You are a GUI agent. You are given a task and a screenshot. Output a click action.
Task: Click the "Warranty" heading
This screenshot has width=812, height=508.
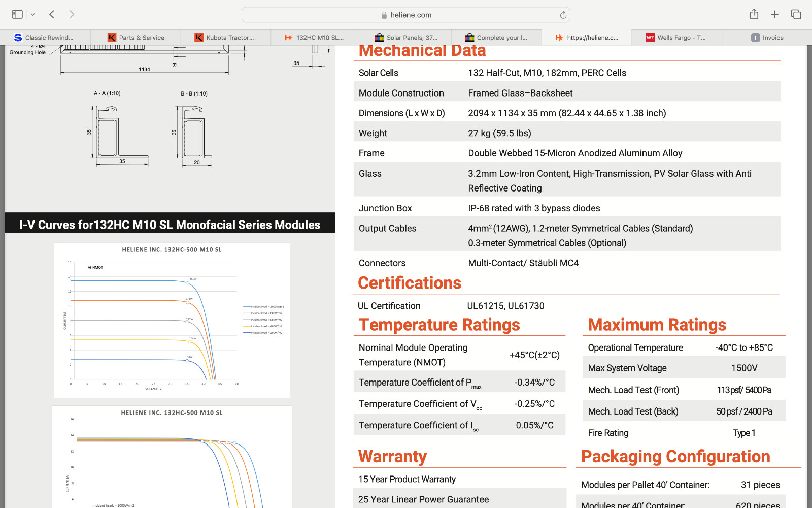point(392,457)
